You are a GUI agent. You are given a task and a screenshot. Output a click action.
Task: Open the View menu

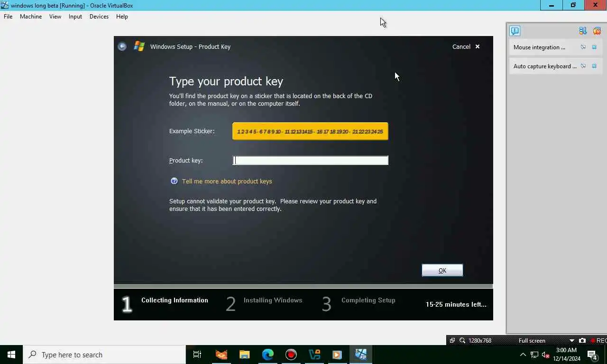point(55,17)
